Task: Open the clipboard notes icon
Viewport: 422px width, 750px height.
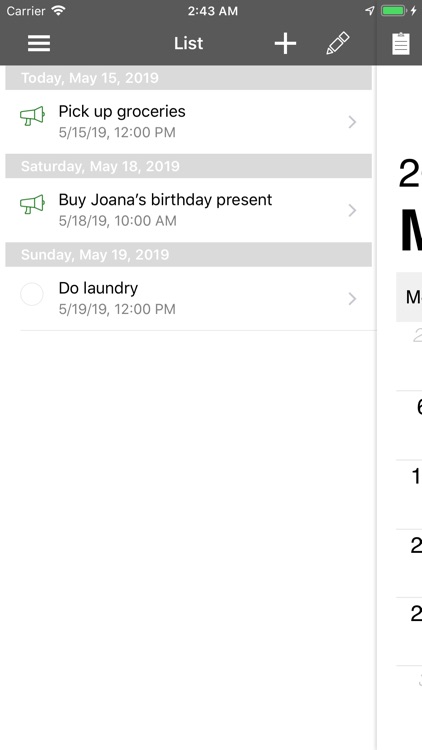Action: click(401, 44)
